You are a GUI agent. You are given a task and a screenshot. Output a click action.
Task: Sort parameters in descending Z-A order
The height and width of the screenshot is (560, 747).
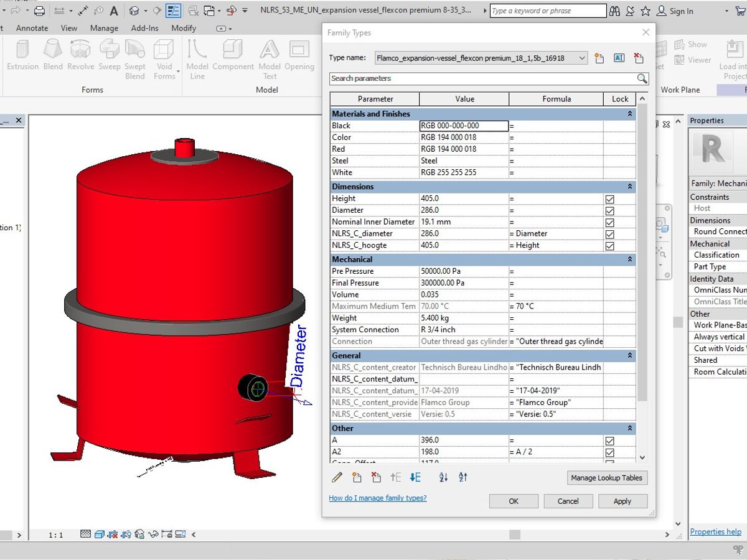click(463, 477)
